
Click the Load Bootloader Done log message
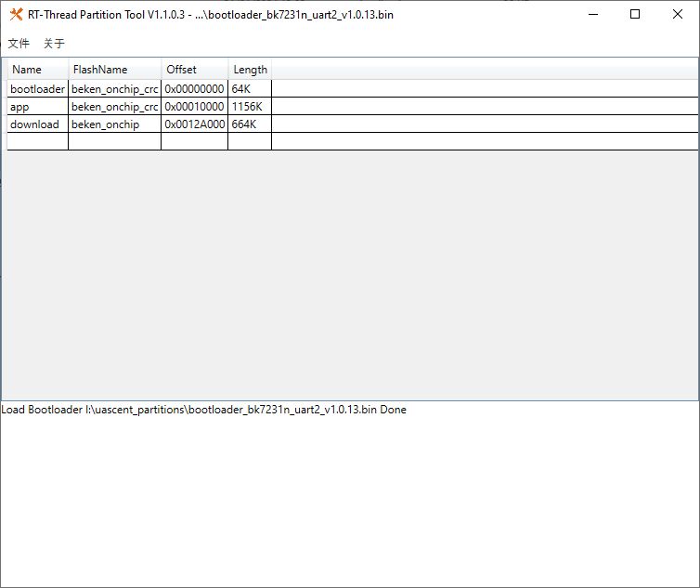point(203,410)
